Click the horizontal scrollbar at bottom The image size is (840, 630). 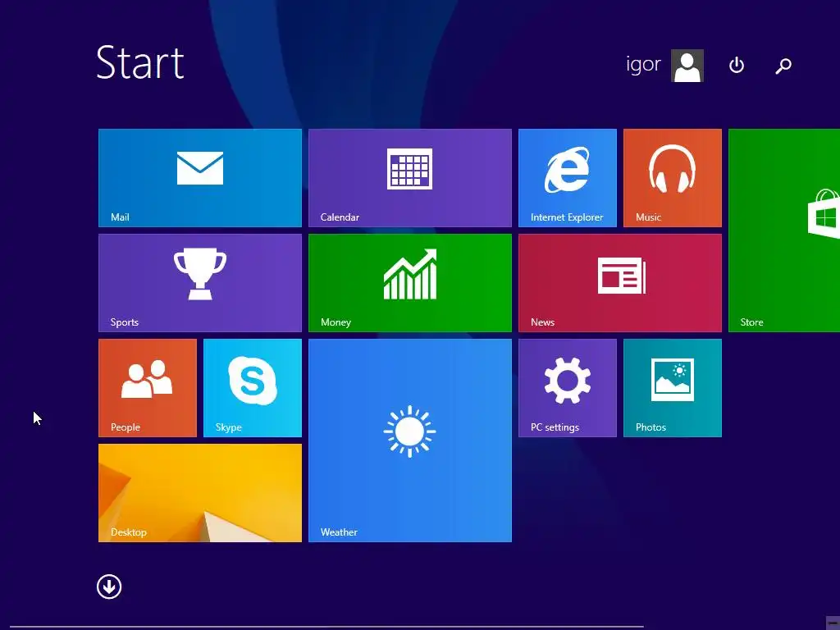click(326, 627)
